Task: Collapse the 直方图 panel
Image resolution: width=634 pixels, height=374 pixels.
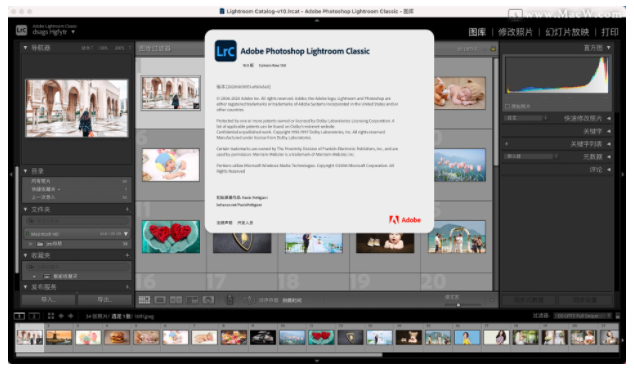Action: pos(609,48)
